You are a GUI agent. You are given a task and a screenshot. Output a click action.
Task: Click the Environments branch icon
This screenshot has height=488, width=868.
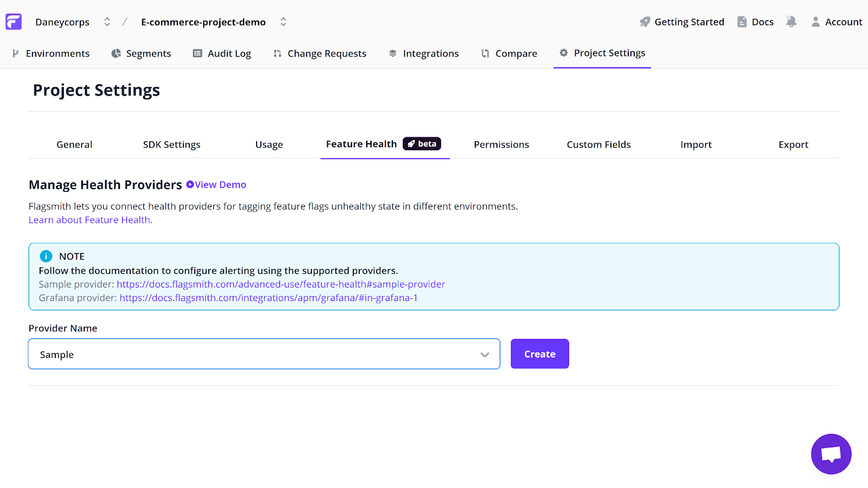click(15, 53)
